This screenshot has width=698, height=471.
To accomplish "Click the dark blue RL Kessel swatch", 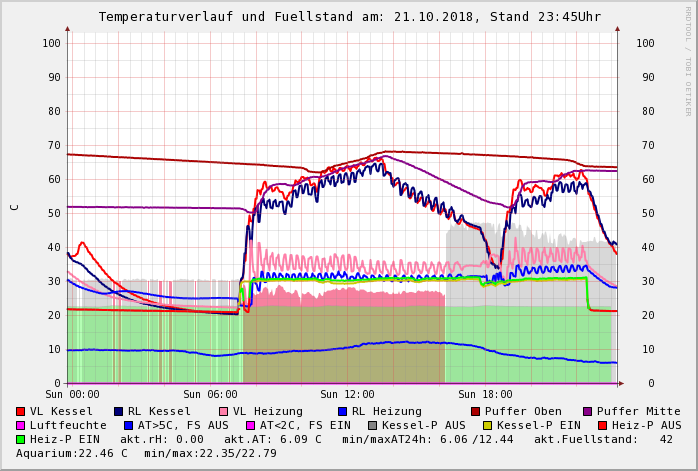I will tap(118, 411).
